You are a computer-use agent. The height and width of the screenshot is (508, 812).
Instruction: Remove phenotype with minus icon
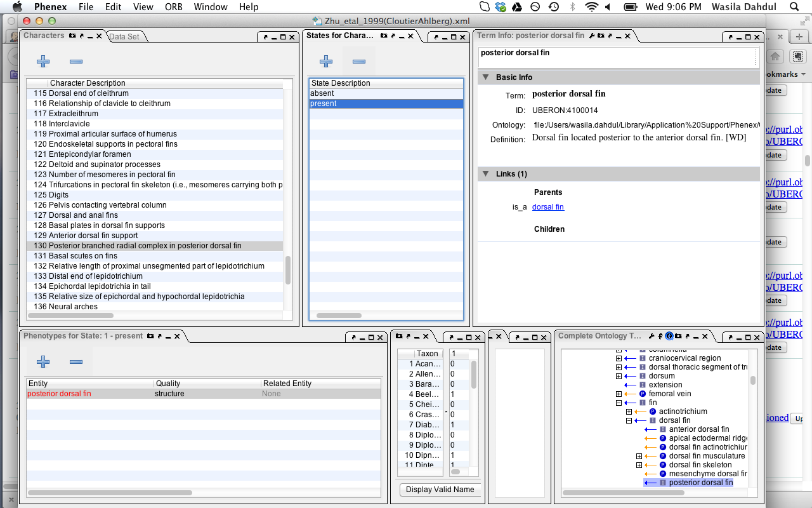(76, 361)
